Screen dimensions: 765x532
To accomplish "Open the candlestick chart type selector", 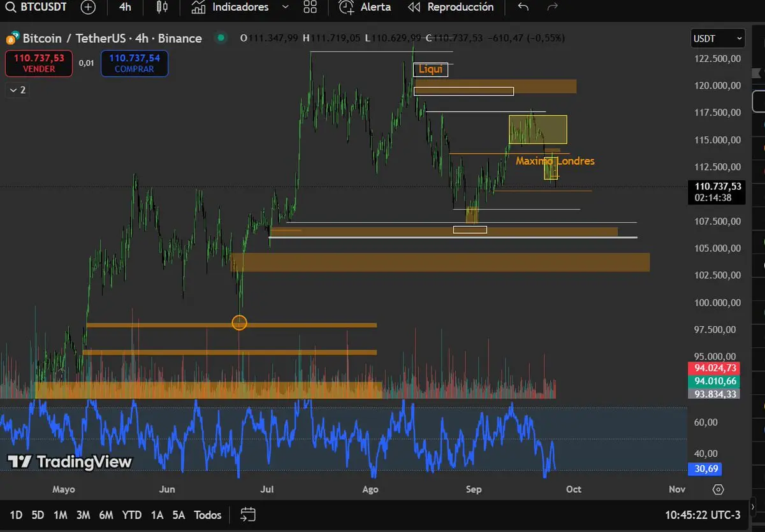I will (x=162, y=7).
